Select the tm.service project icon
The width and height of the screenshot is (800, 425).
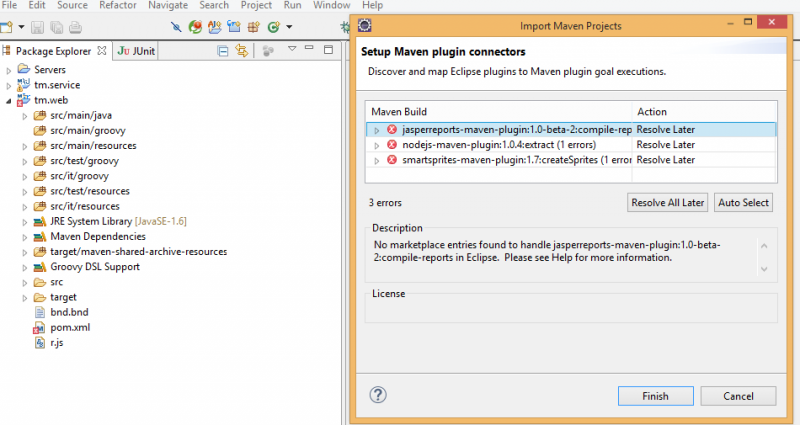(x=23, y=85)
